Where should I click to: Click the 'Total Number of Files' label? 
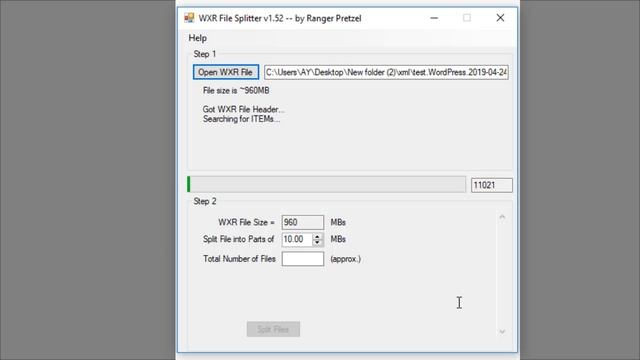[239, 259]
